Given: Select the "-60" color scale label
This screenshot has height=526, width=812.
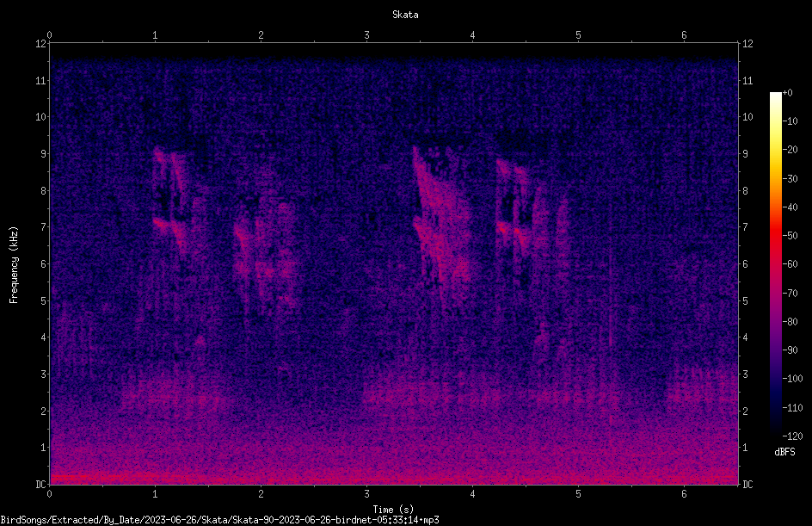Looking at the screenshot, I should (x=790, y=264).
